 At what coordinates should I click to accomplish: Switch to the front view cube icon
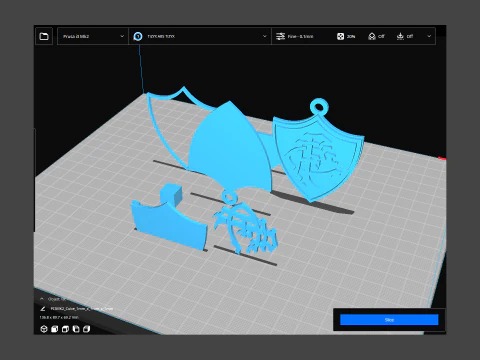[54, 329]
